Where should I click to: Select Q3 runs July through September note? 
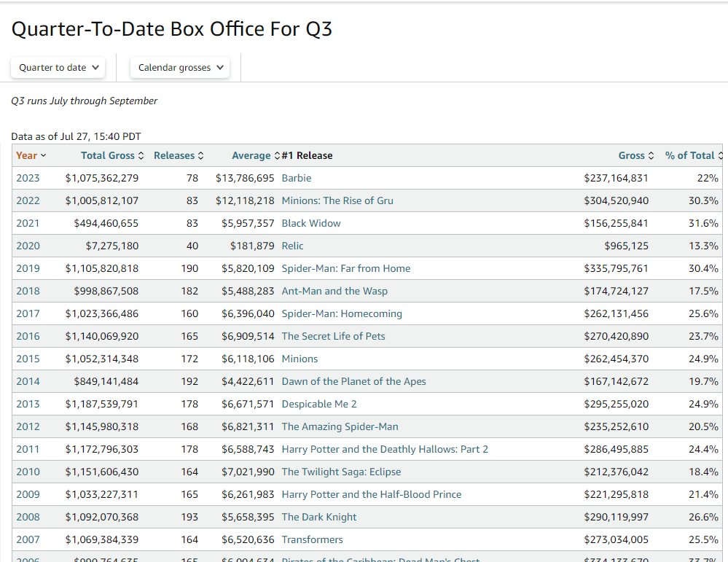tap(84, 101)
